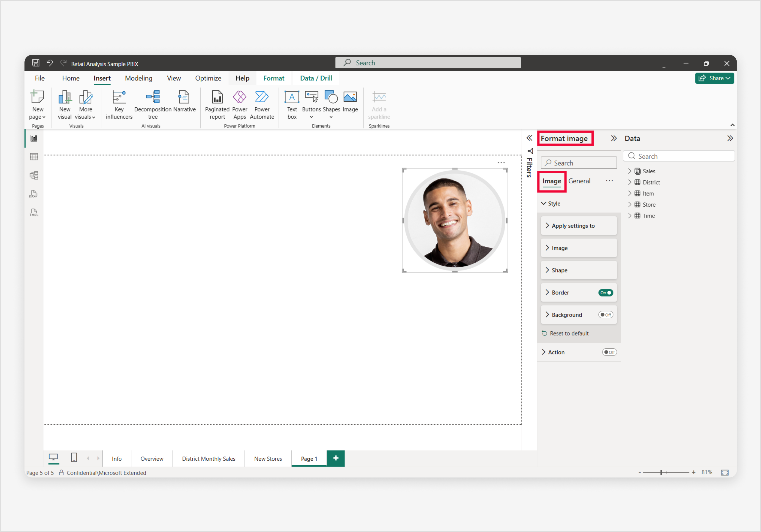Switch to General tab in Format pane
Viewport: 761px width, 532px height.
[x=579, y=181]
